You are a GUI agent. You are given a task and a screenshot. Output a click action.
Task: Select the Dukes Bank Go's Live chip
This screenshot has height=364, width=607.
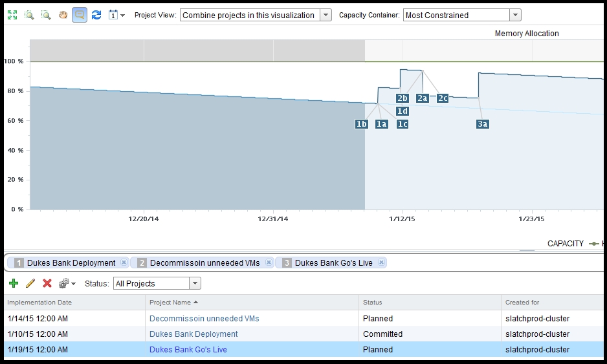[330, 262]
